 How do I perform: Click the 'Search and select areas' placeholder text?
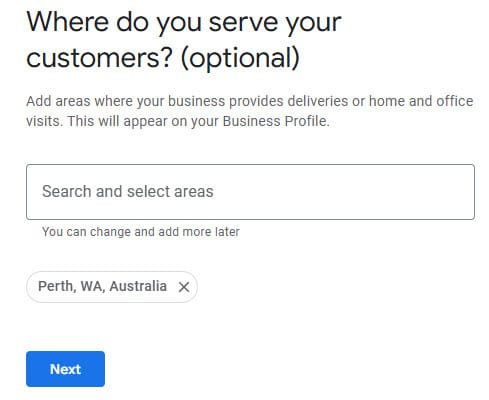[x=128, y=192]
